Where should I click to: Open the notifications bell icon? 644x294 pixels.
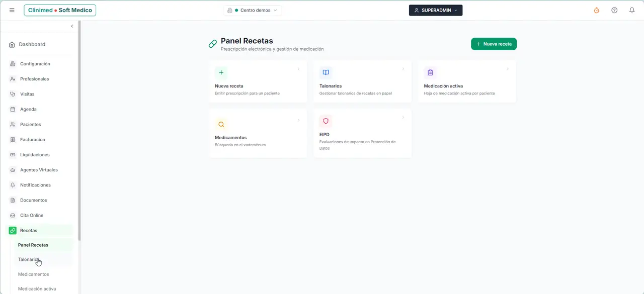[632, 10]
